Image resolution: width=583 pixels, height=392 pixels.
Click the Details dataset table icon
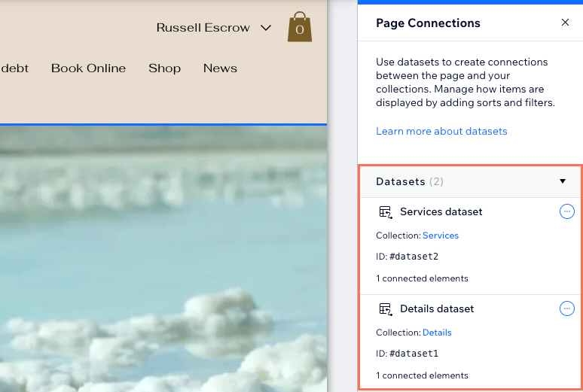386,309
